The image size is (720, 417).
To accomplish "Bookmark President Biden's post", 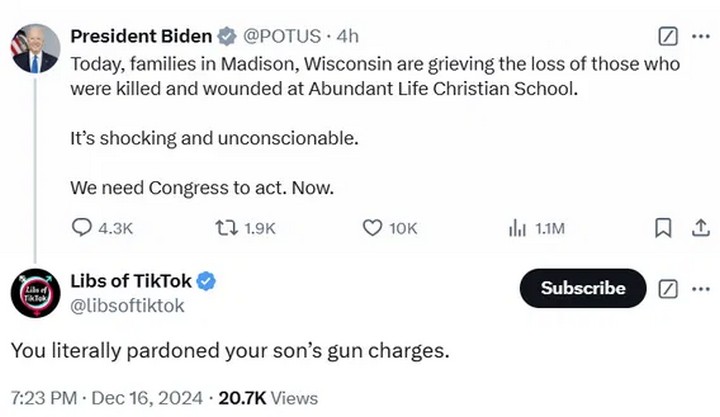I will 663,228.
